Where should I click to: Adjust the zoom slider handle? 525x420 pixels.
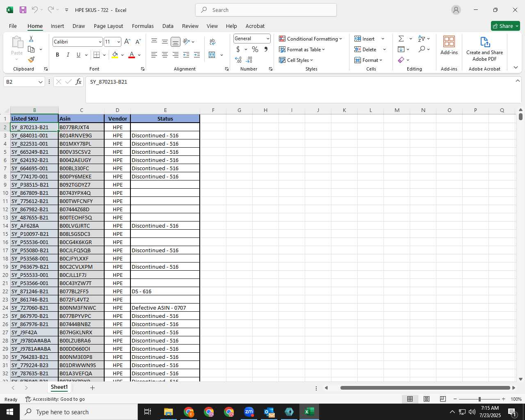[479, 399]
